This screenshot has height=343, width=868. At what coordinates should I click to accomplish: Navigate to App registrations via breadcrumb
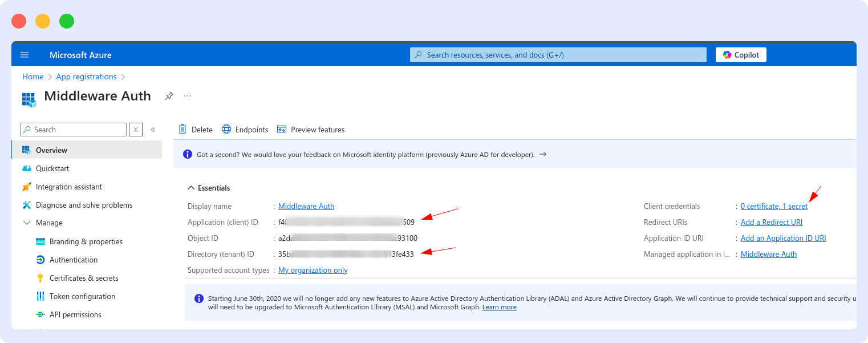pos(86,76)
